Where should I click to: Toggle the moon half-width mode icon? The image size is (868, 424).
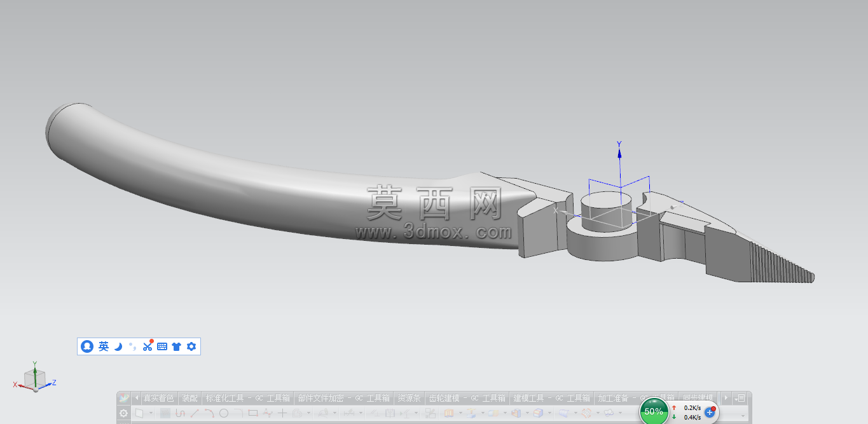pos(118,346)
